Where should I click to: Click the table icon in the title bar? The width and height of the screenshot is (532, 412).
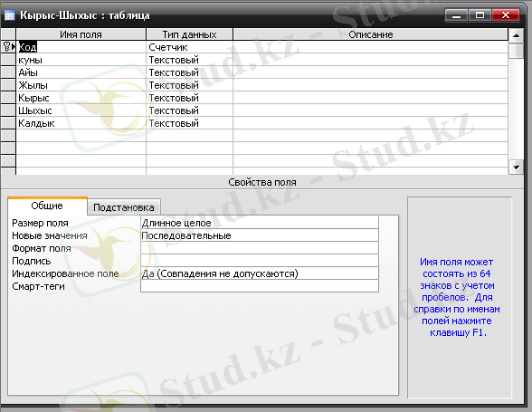(9, 15)
